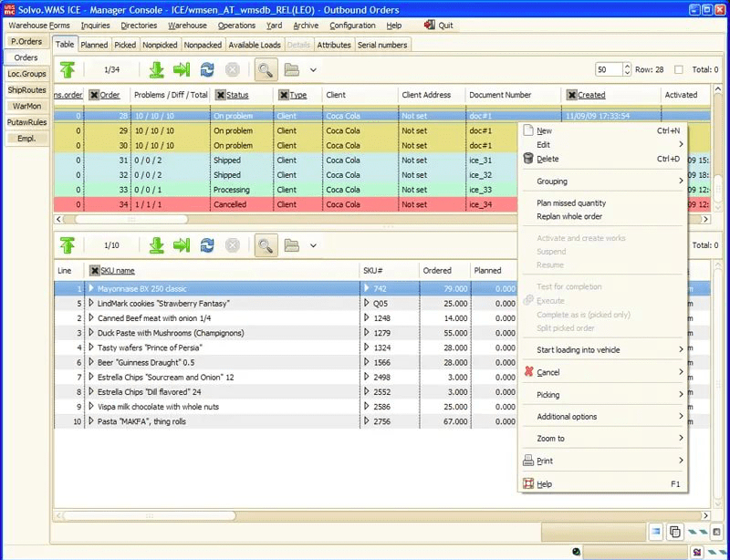Image resolution: width=730 pixels, height=560 pixels.
Task: Click the Quit icon in the menu bar
Action: 428,26
